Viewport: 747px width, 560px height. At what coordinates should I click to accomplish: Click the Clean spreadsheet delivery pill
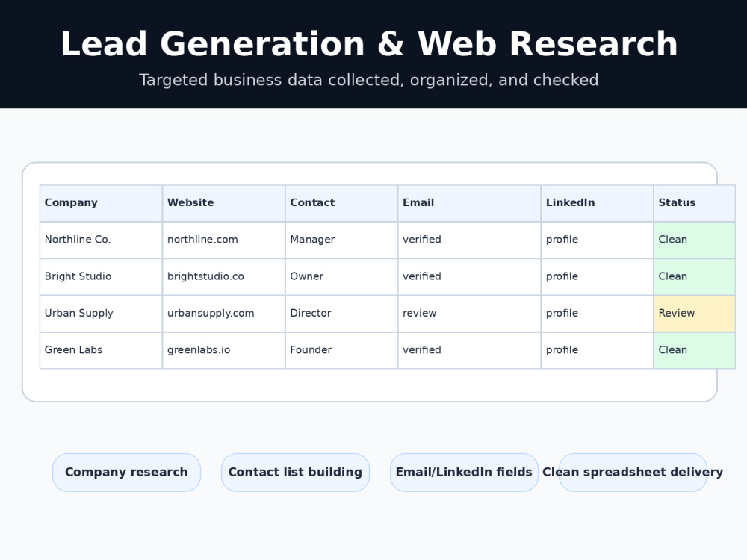click(633, 473)
